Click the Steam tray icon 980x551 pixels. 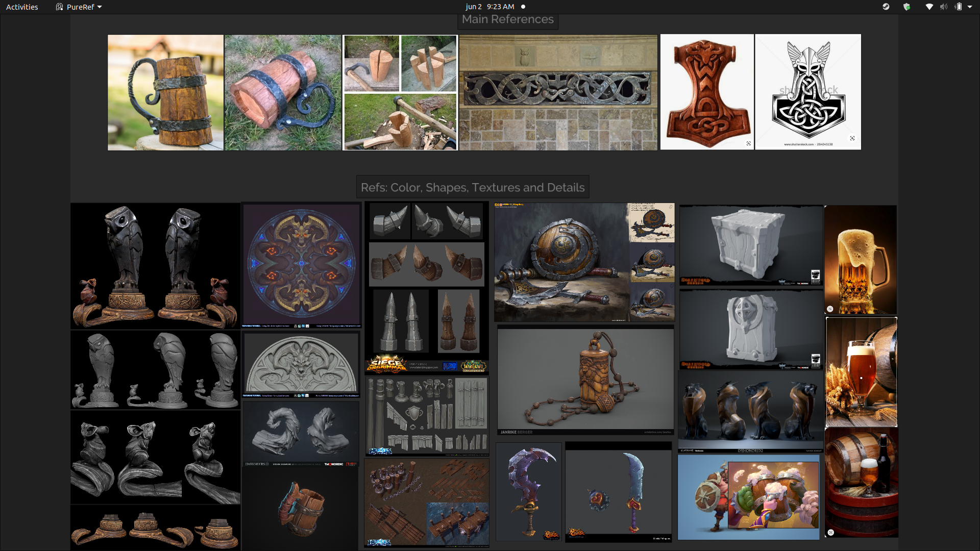click(886, 7)
